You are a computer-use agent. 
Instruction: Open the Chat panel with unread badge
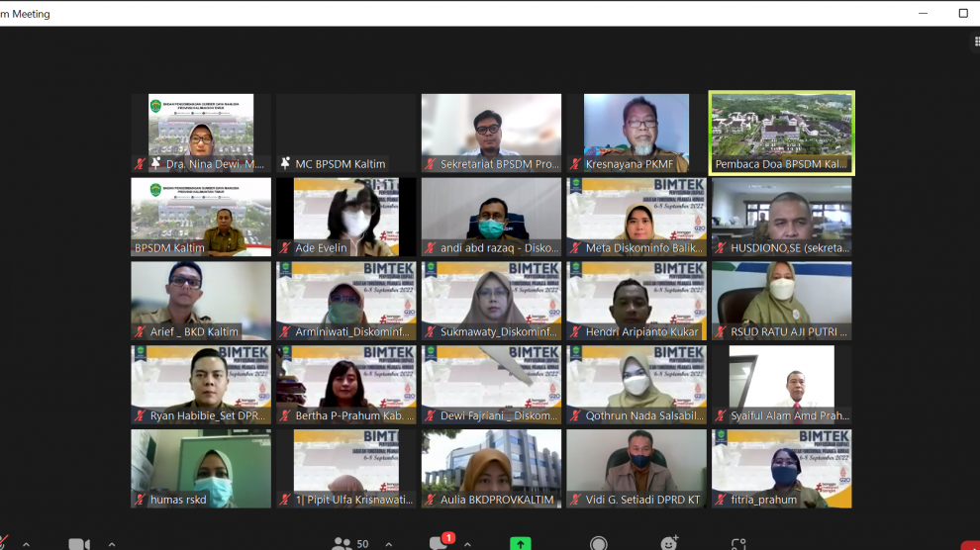[x=441, y=542]
